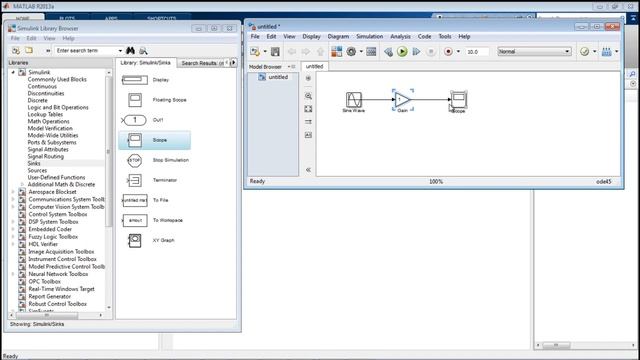Image resolution: width=640 pixels, height=360 pixels.
Task: Click the Build Model icon
Action: [607, 52]
